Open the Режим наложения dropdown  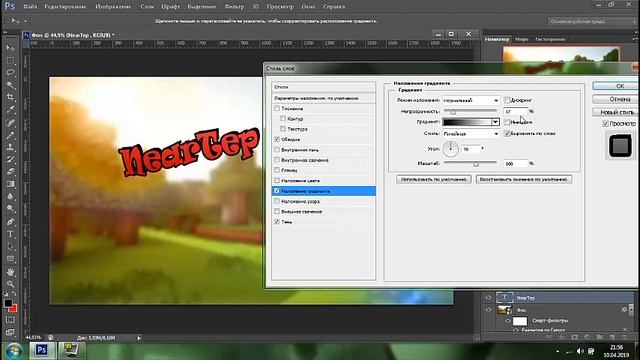[x=471, y=100]
